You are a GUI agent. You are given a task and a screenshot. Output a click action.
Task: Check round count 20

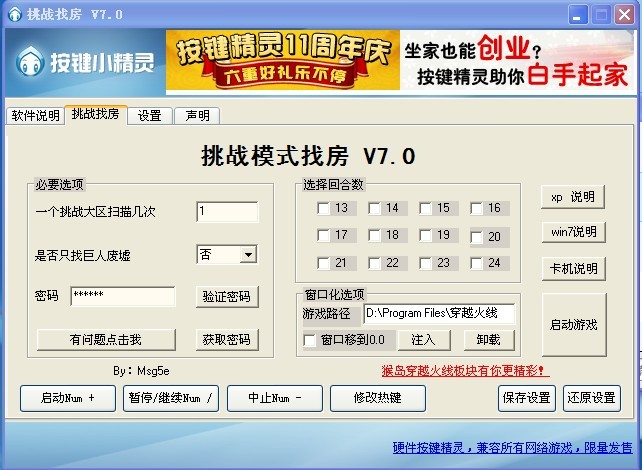[476, 237]
